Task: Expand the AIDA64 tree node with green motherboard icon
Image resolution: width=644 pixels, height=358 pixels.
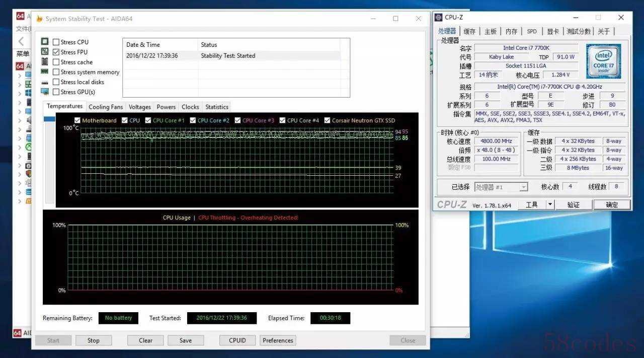Action: pos(20,84)
